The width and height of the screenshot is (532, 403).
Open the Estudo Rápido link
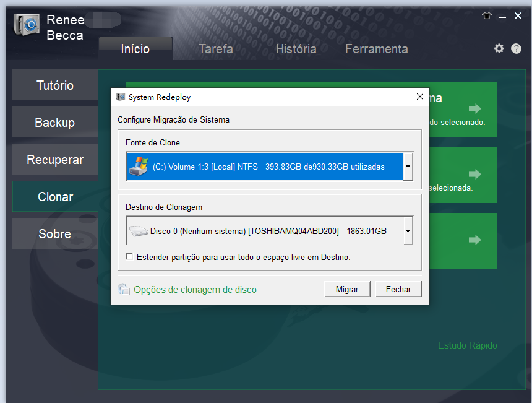click(467, 345)
